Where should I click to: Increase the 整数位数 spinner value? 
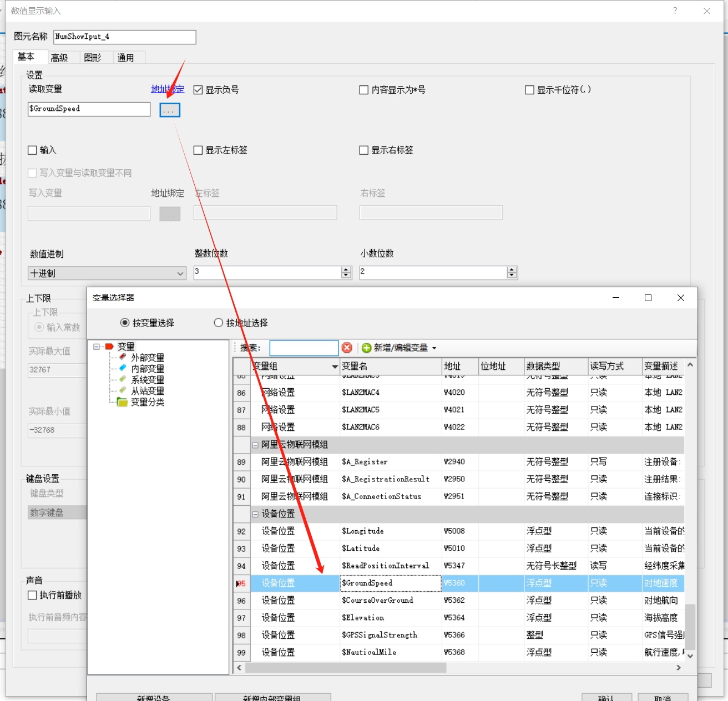click(346, 270)
